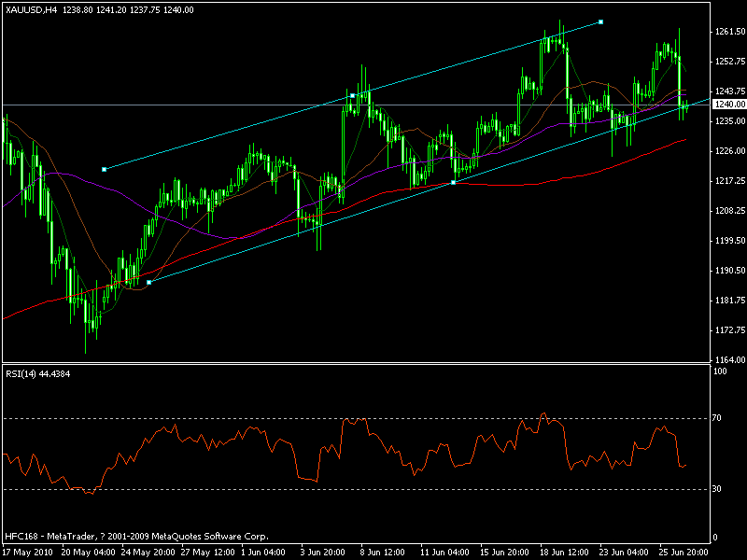Click the XAUUSD,H4 symbol label
The height and width of the screenshot is (560, 747).
32,10
